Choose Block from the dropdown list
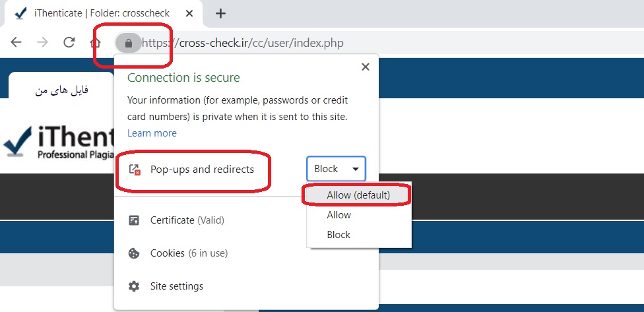Viewport: 644px width, 312px height. 338,235
